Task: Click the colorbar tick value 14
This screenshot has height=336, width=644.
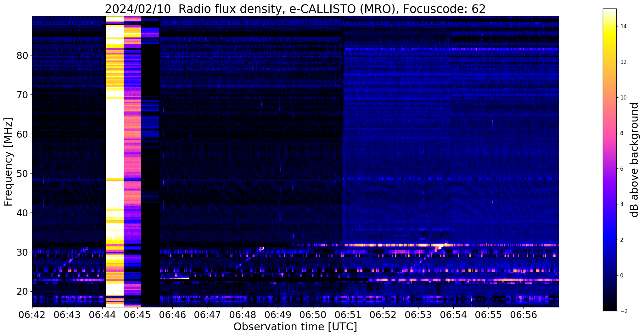Action: coord(623,26)
